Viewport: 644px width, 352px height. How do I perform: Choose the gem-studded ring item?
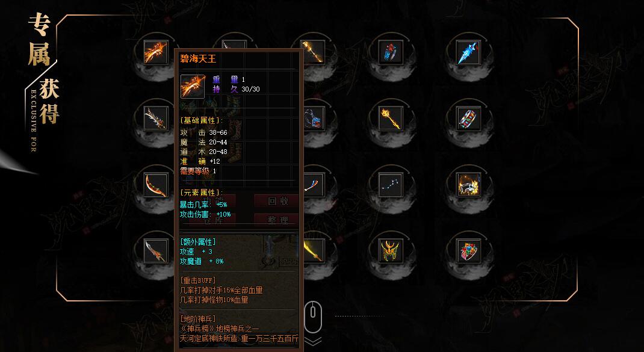[x=469, y=251]
